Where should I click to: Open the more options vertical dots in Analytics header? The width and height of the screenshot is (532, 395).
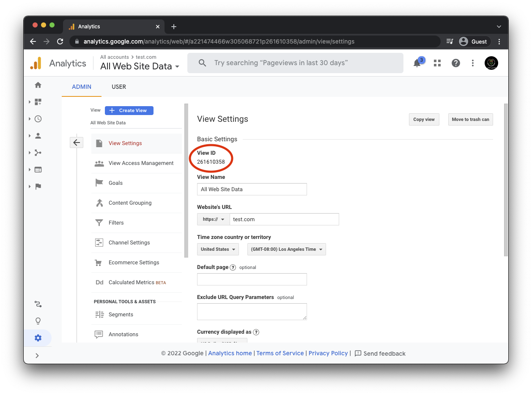[x=473, y=63]
